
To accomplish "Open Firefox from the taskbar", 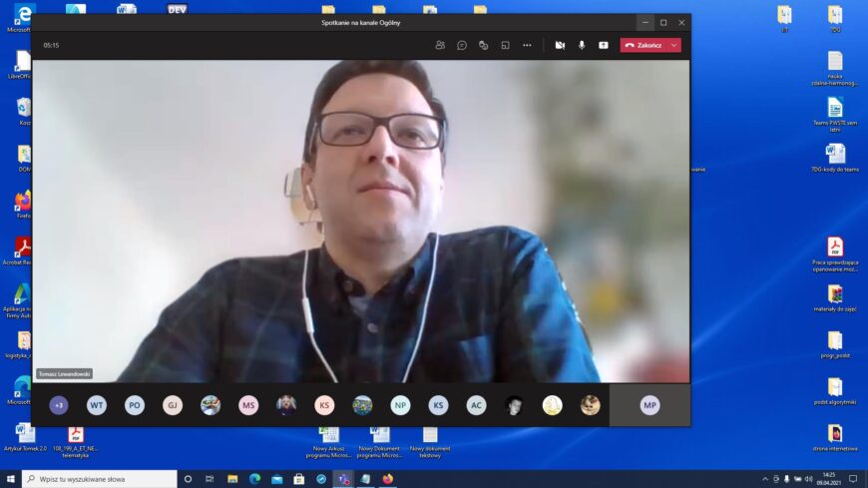I will (x=387, y=479).
